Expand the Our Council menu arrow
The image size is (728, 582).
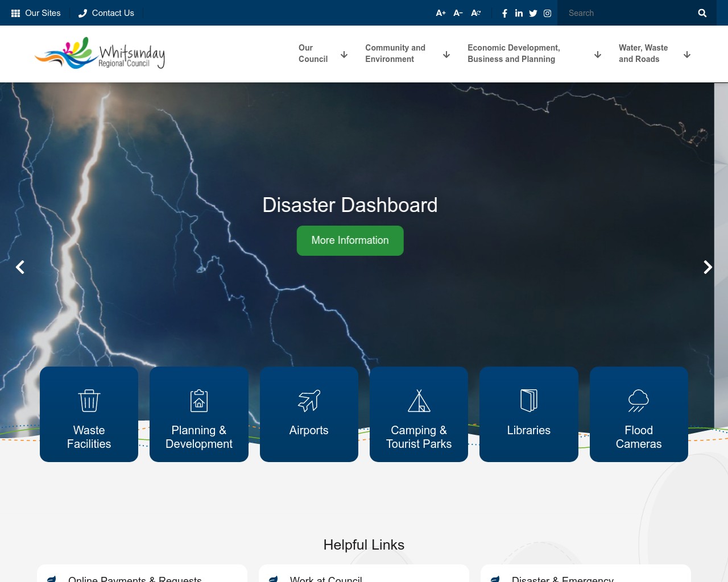tap(344, 55)
